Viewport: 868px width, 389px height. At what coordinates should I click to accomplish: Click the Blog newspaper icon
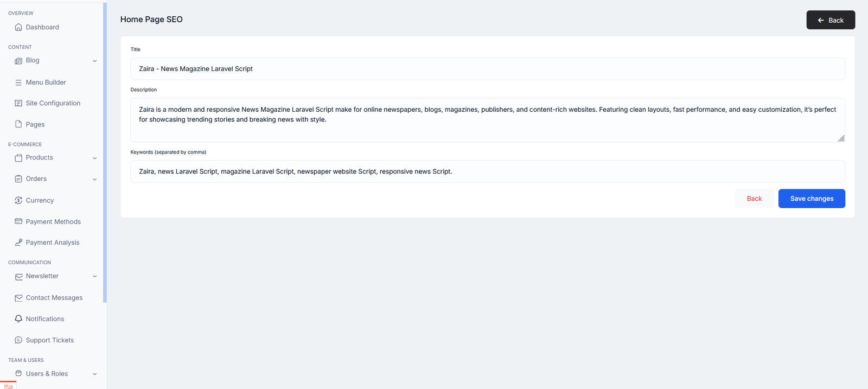18,61
